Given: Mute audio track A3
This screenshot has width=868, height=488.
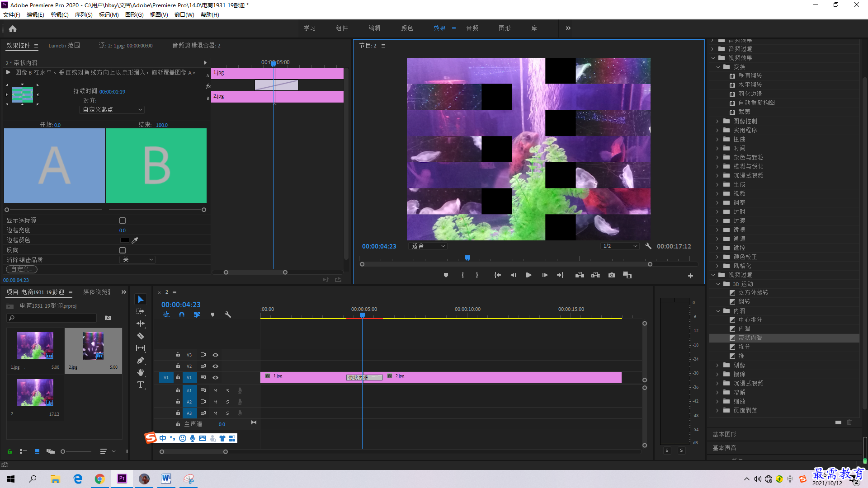Looking at the screenshot, I should pyautogui.click(x=215, y=413).
